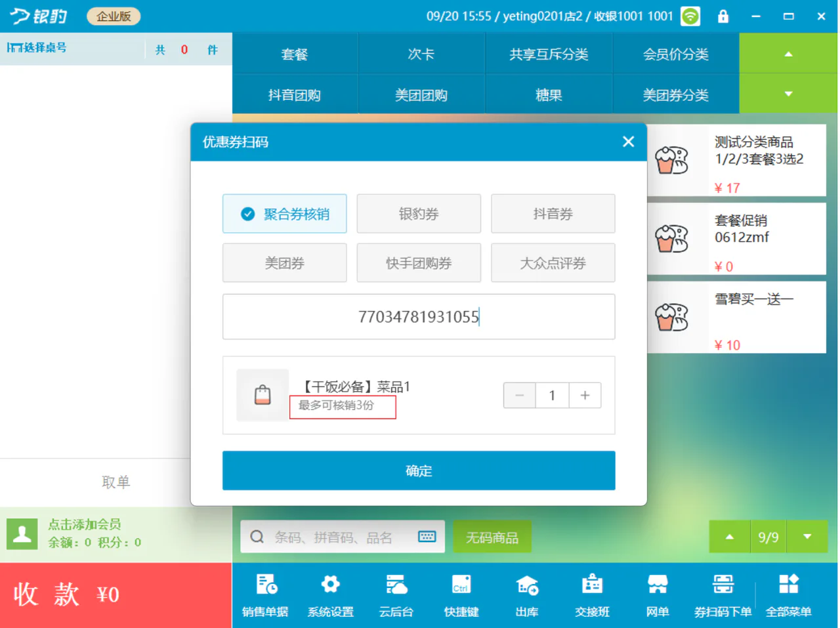Increase the coupon quantity with plus

(585, 395)
